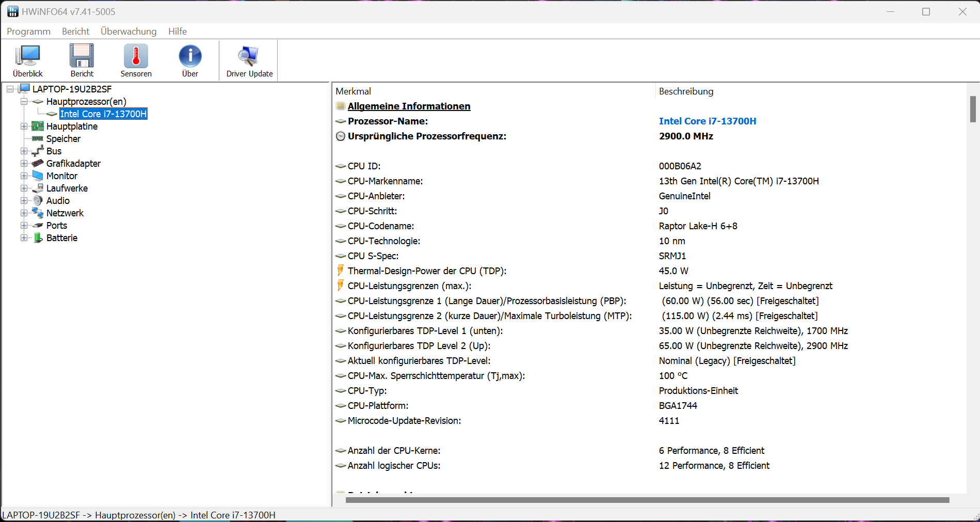
Task: Open the Hilfe menu
Action: [x=178, y=31]
